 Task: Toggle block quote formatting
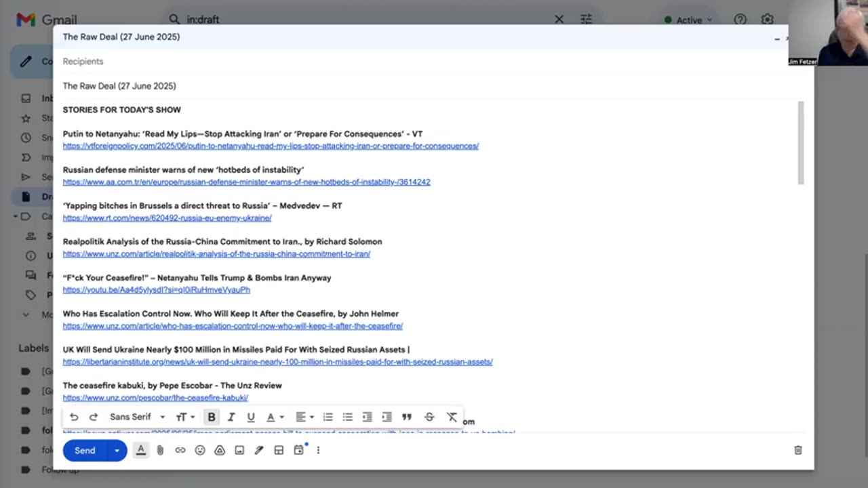pyautogui.click(x=407, y=417)
